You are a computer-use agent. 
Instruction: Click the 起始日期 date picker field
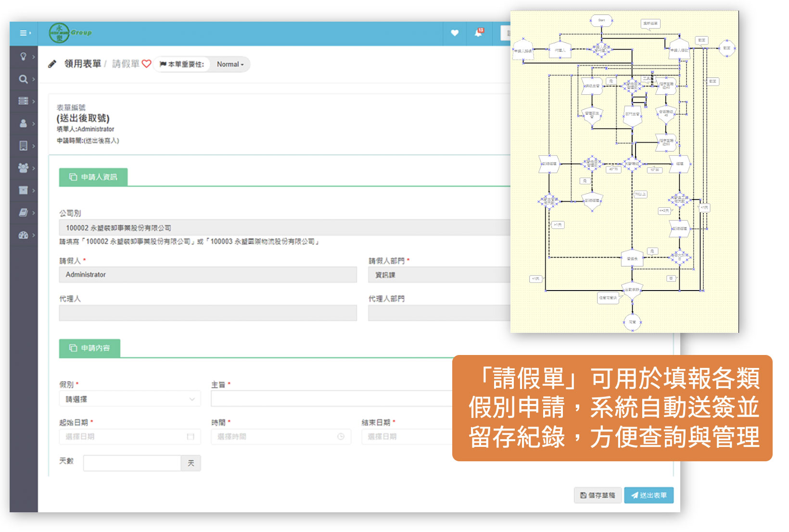130,437
